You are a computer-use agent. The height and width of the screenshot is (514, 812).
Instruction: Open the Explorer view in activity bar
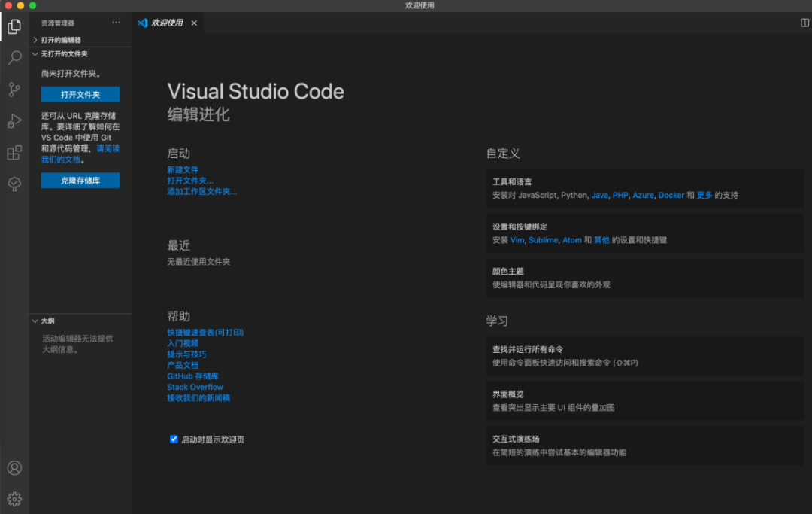pos(14,27)
